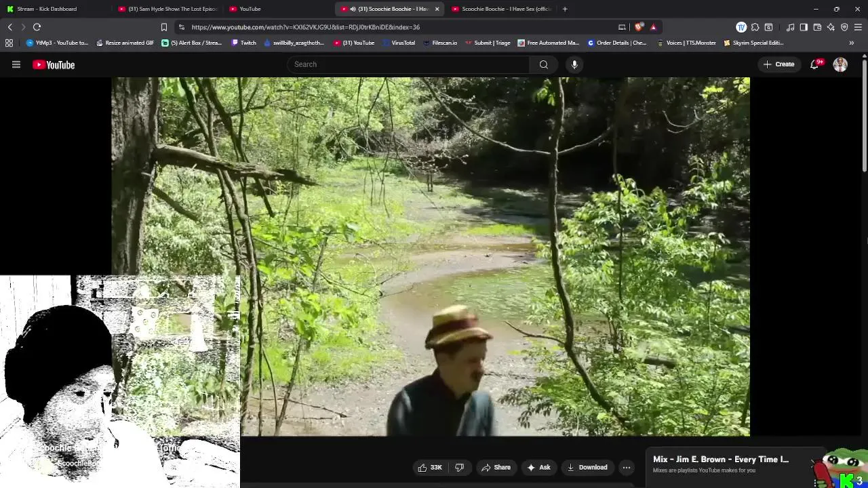The width and height of the screenshot is (868, 488).
Task: Click the cast-to-device icon in address bar
Action: coord(622,27)
